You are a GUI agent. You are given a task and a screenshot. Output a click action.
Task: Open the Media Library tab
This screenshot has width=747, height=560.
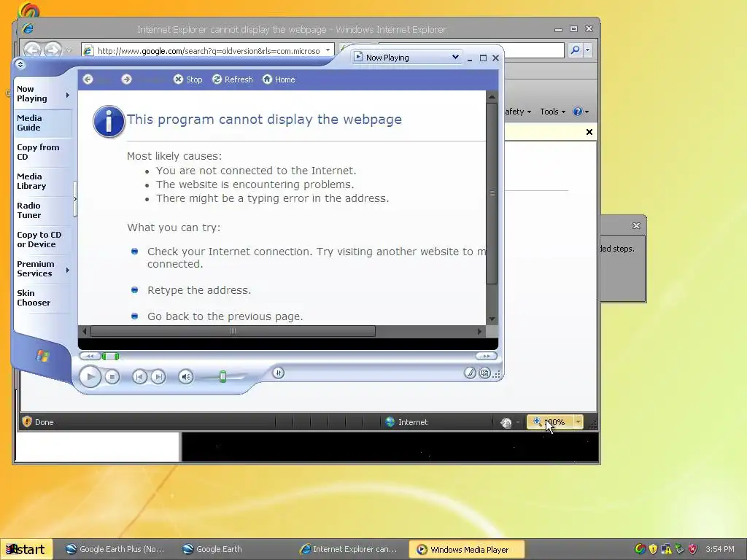(31, 181)
